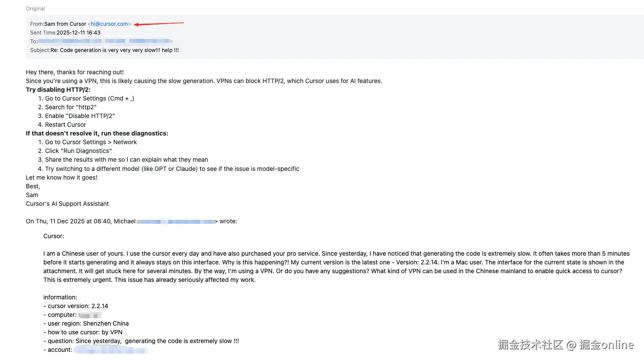The width and height of the screenshot is (644, 361).
Task: Click the "run these diagnostics" bold heading
Action: [97, 133]
